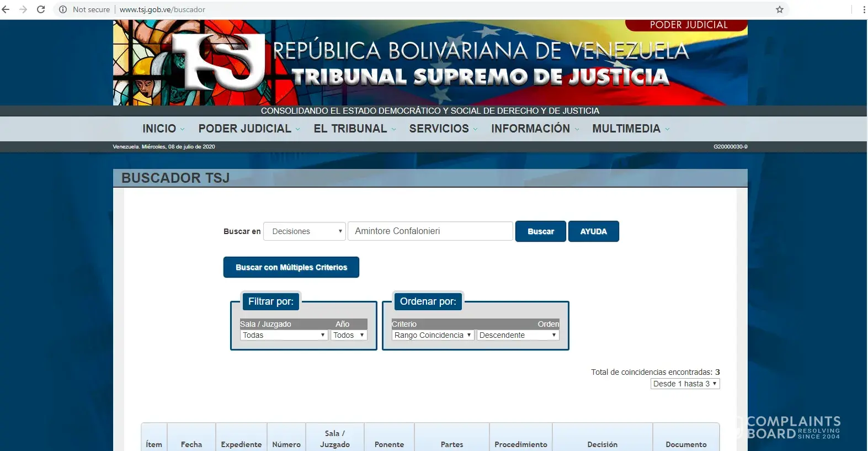
Task: Open the SERVICIOS menu
Action: 443,129
